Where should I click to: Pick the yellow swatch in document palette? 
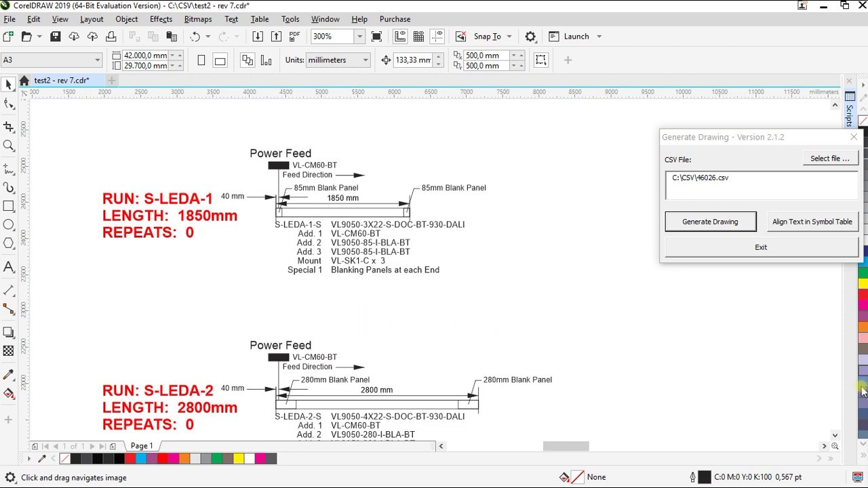pos(238,459)
